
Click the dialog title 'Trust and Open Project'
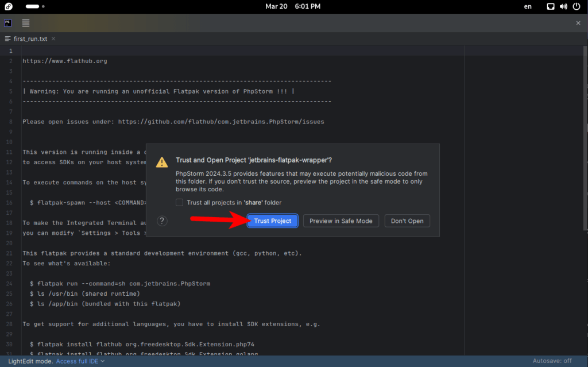(253, 160)
